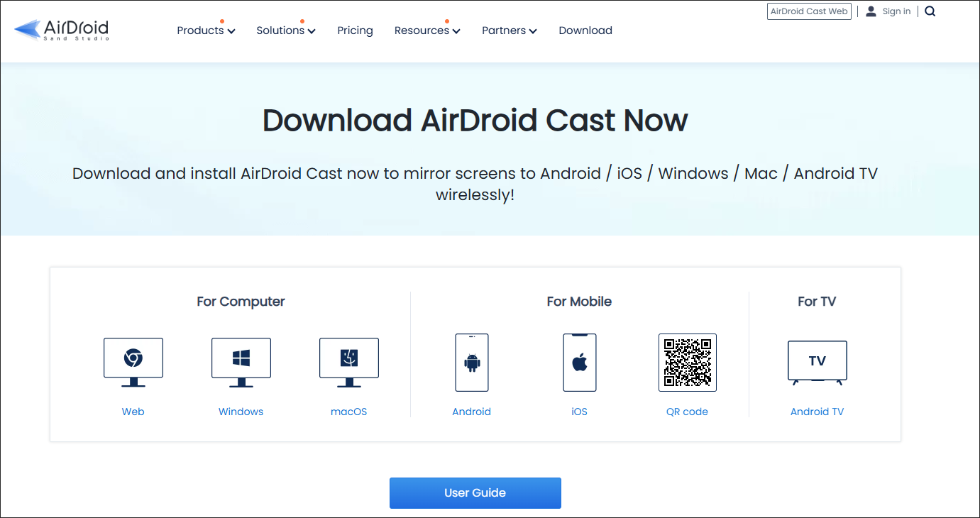
Task: Click the Android phone download icon
Action: pos(471,362)
